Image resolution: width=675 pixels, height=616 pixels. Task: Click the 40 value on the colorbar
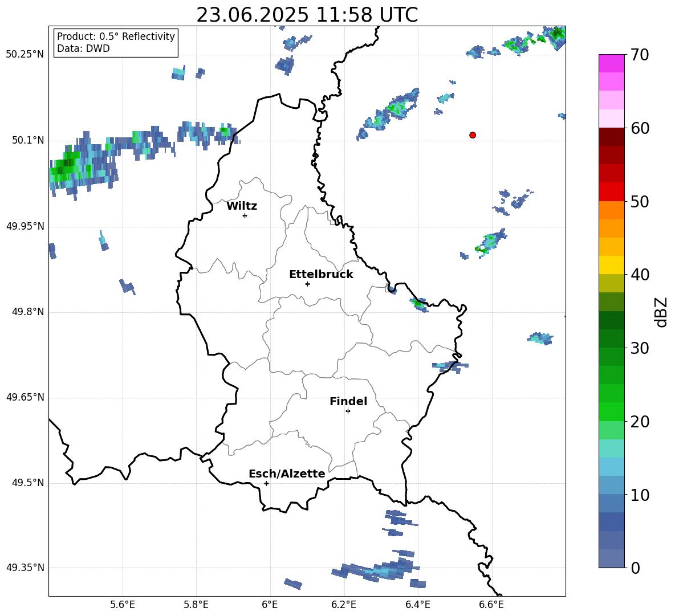click(x=640, y=275)
